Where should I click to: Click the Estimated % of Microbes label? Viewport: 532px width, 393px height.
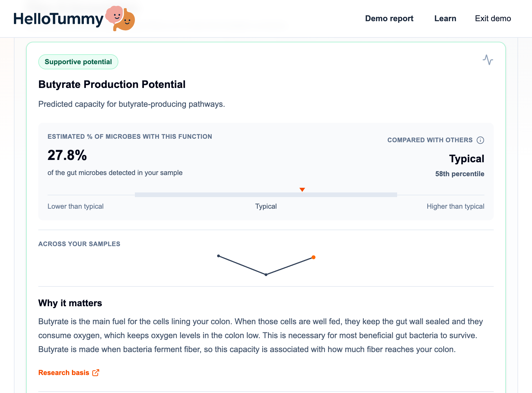(130, 137)
